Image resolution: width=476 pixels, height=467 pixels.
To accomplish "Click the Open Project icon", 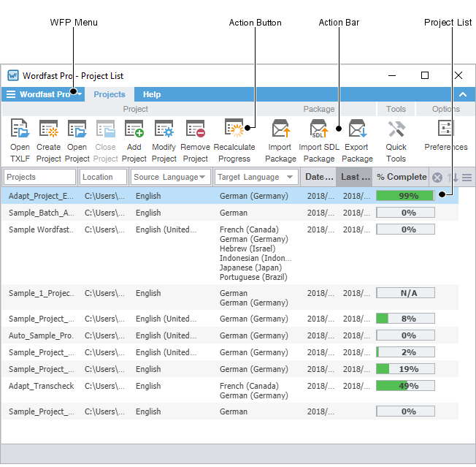I will pos(77,128).
